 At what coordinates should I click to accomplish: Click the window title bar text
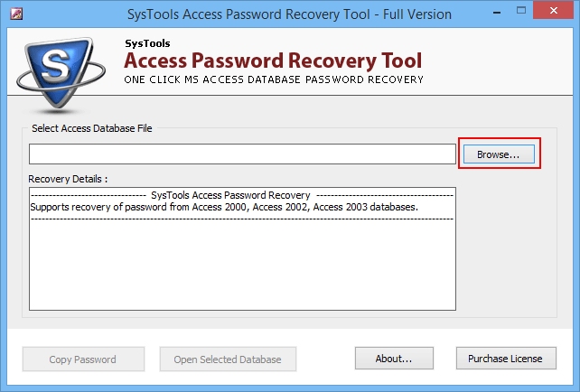coord(289,14)
